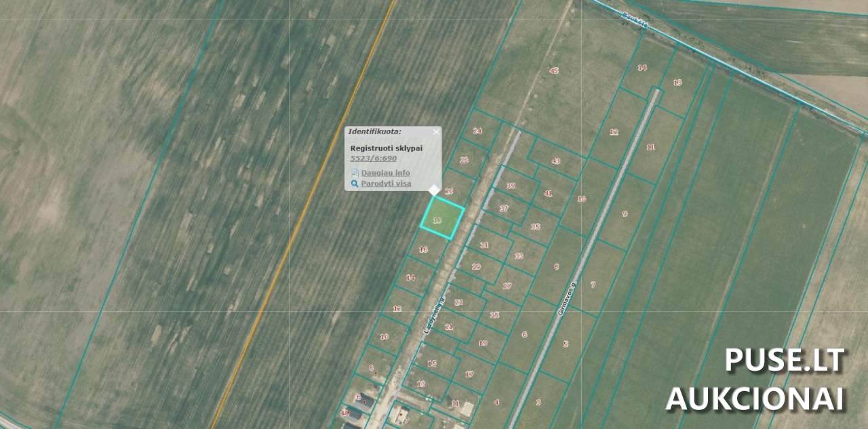Close the Identifikuota popup

pyautogui.click(x=435, y=132)
